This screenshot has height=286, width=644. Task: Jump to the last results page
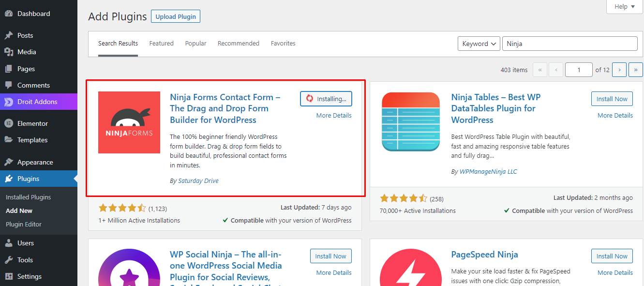point(636,70)
